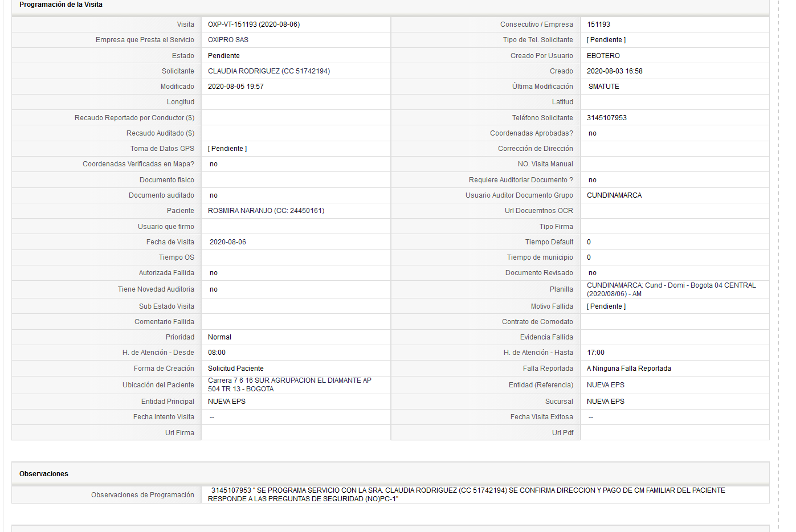Screen dimensions: 796x532
Task: Select Tiene Novedad Auditoria value no
Action: coord(214,289)
